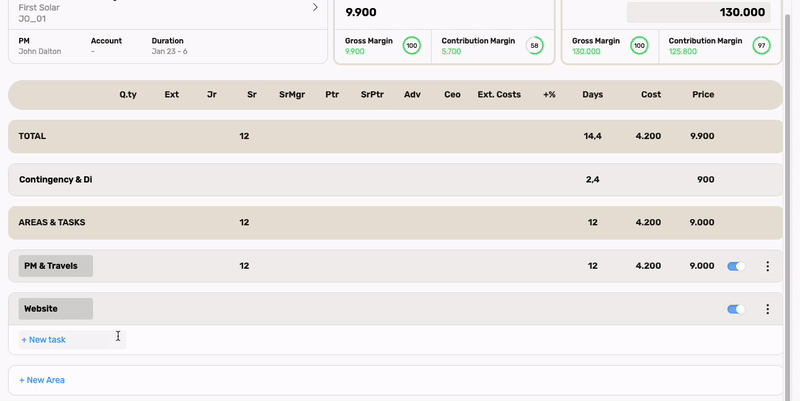The width and height of the screenshot is (800, 401).
Task: Rename the Website area label
Action: pos(56,309)
